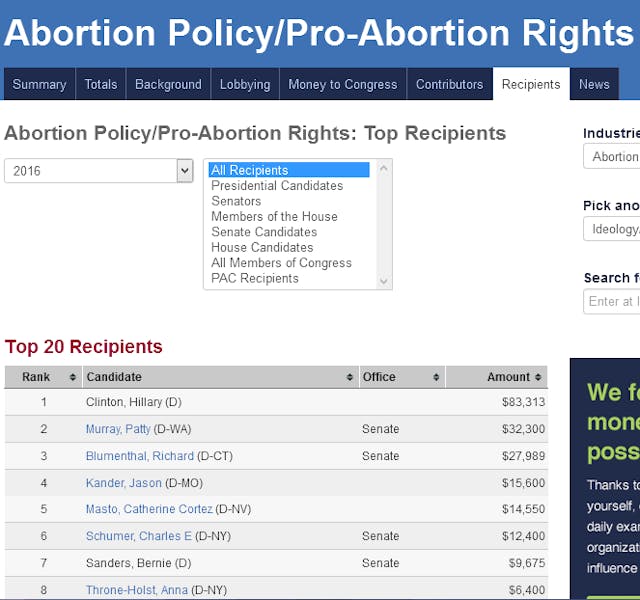
Task: Sort table by Rank column arrows
Action: 73,377
